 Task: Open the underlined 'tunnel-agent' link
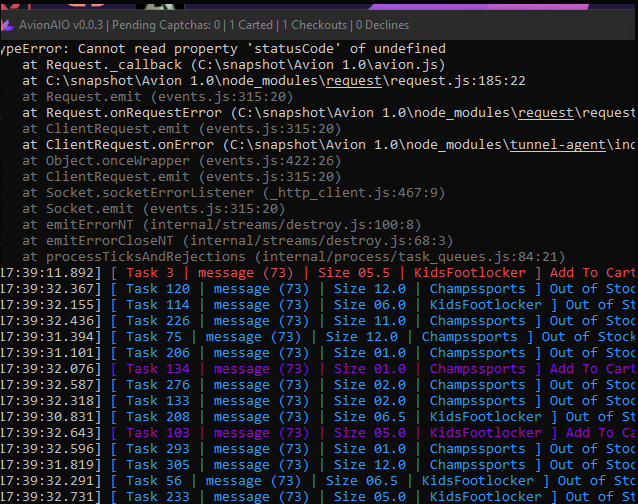(558, 145)
